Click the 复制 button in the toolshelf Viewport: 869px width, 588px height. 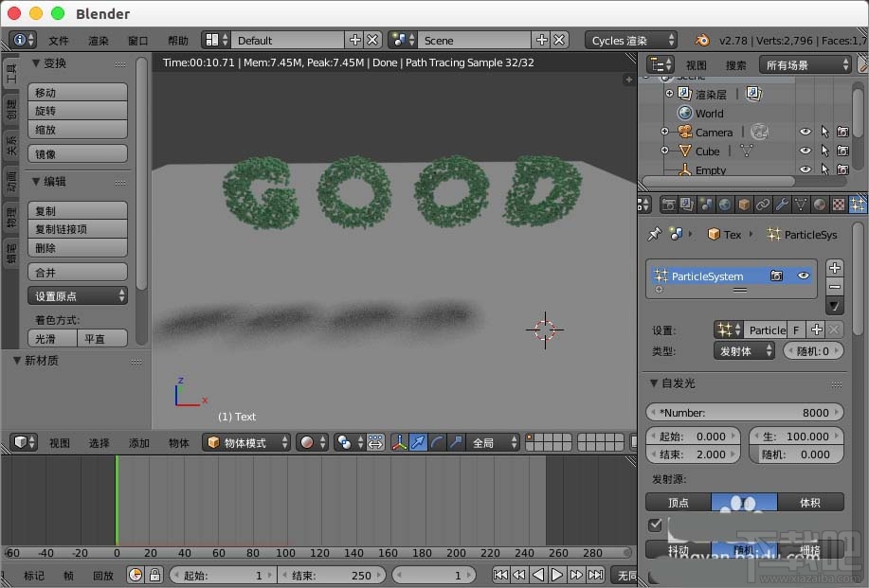(x=77, y=209)
